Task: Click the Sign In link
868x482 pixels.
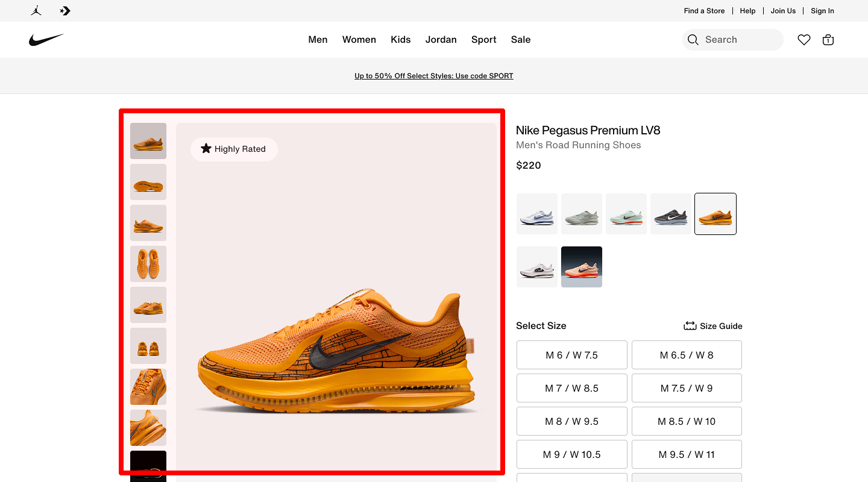Action: pos(822,10)
